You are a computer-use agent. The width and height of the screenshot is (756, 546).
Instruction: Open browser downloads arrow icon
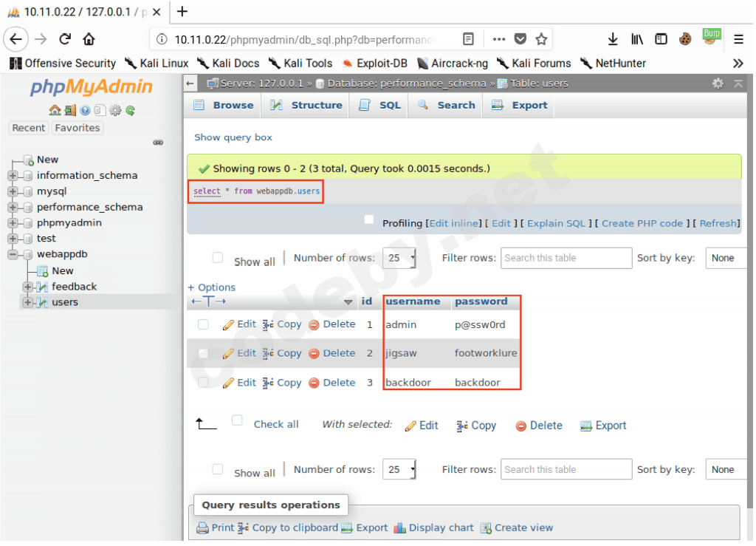(x=613, y=39)
